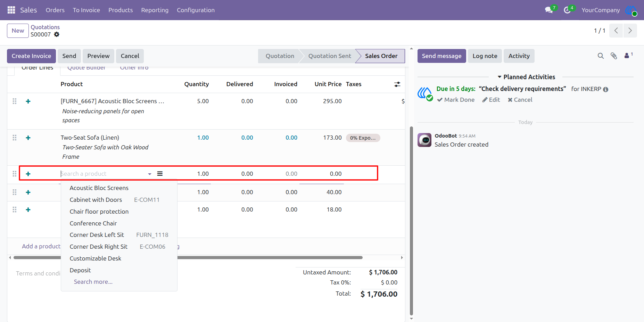
Task: Open the To Invoice menu
Action: point(86,10)
